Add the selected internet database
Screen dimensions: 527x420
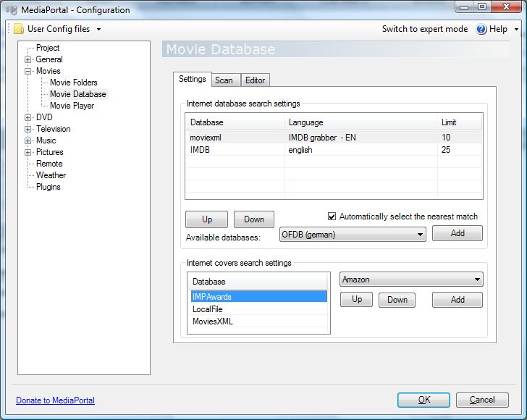click(x=457, y=233)
